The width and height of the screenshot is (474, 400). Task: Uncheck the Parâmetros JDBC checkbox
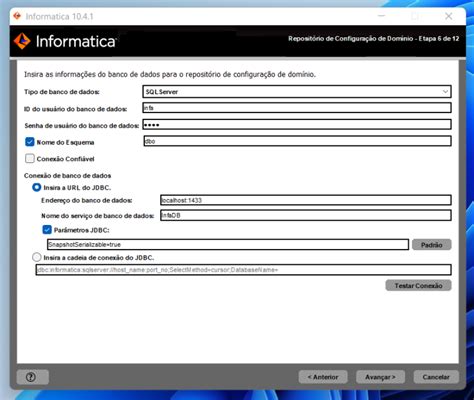click(47, 230)
